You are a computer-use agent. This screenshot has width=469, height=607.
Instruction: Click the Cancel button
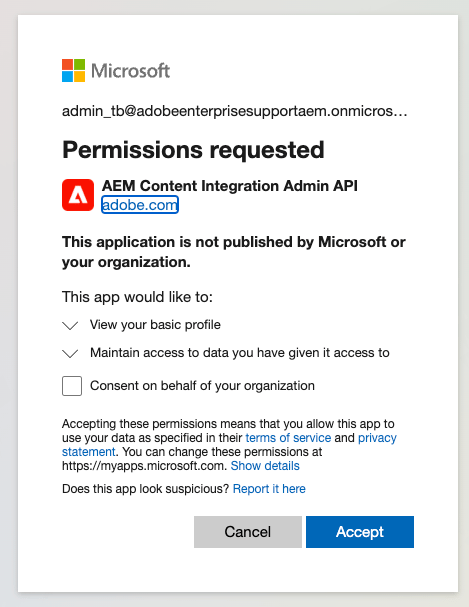click(248, 532)
